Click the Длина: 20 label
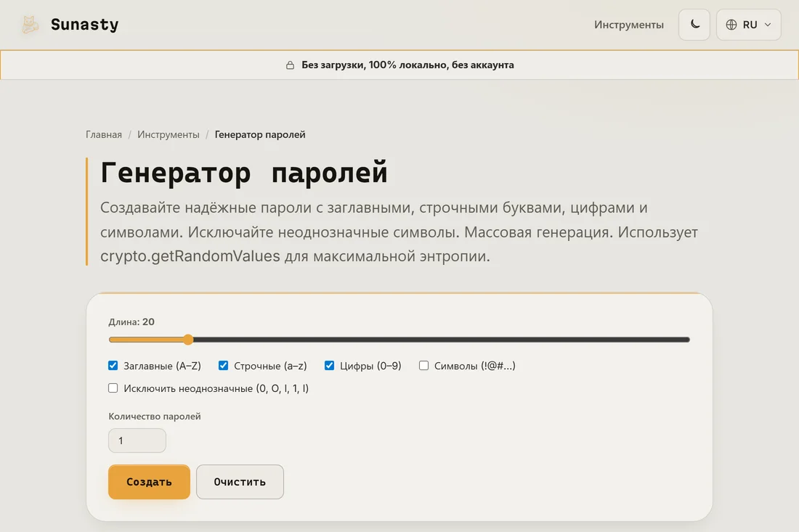Screen dimensions: 799x532 point(131,322)
